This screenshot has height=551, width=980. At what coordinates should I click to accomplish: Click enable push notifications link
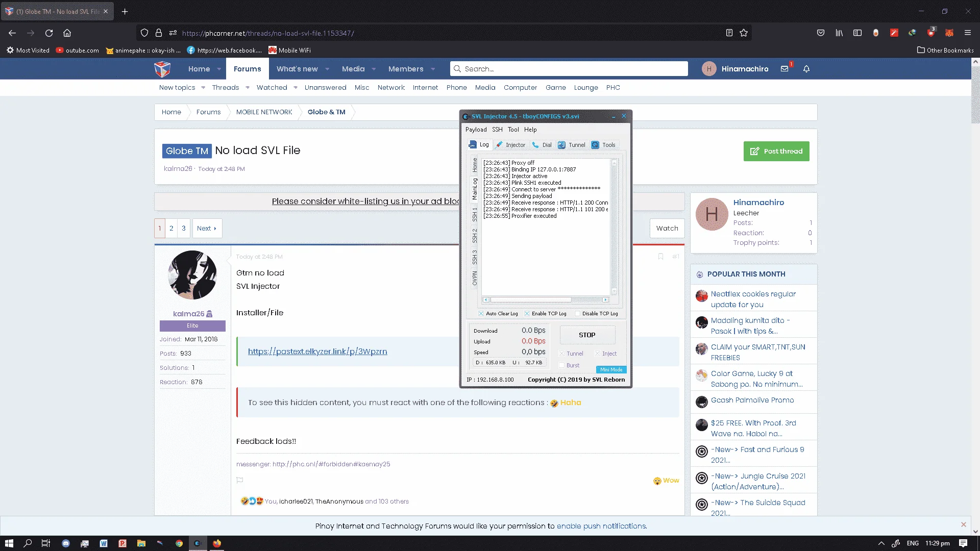pyautogui.click(x=601, y=526)
